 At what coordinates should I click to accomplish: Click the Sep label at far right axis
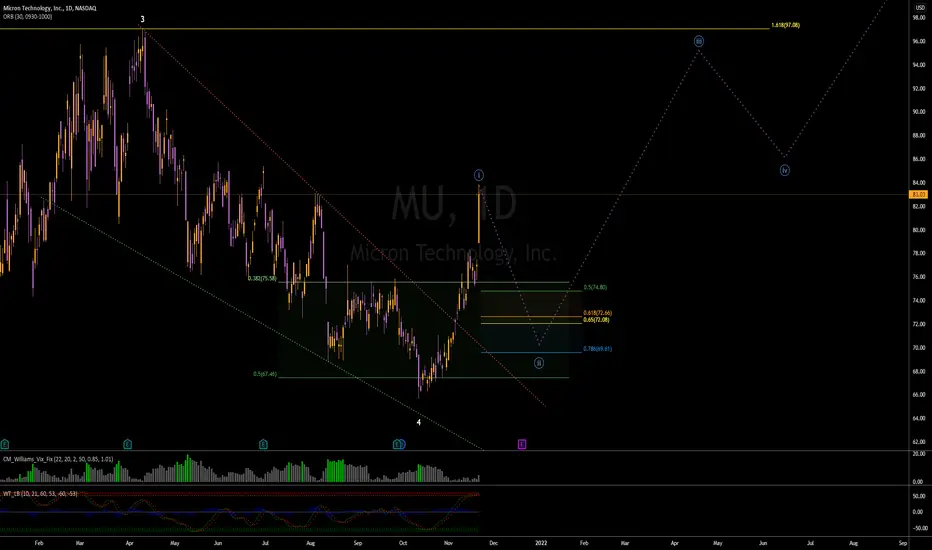(903, 543)
